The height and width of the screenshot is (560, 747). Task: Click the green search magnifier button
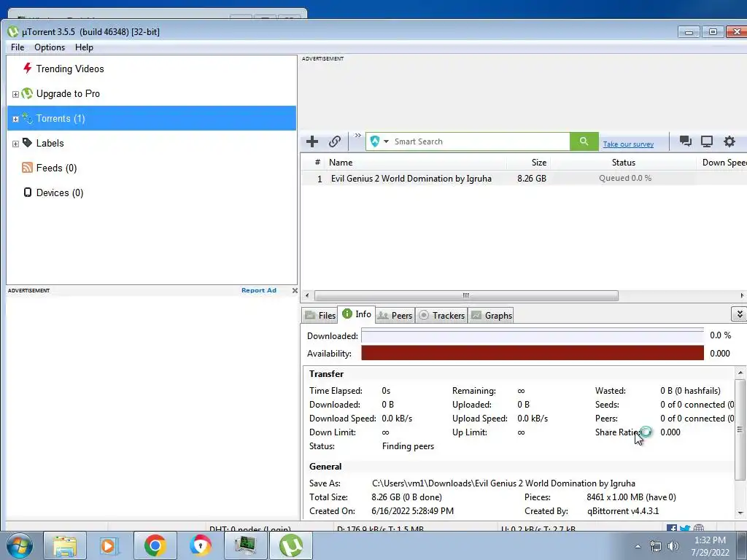(x=584, y=141)
